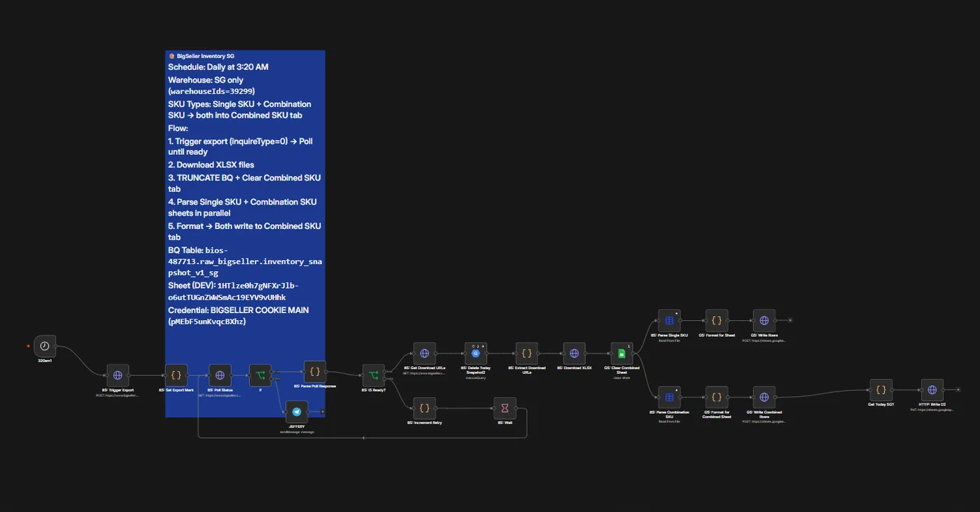
Task: Open the BS: Parse Poll Response code node
Action: pos(315,372)
